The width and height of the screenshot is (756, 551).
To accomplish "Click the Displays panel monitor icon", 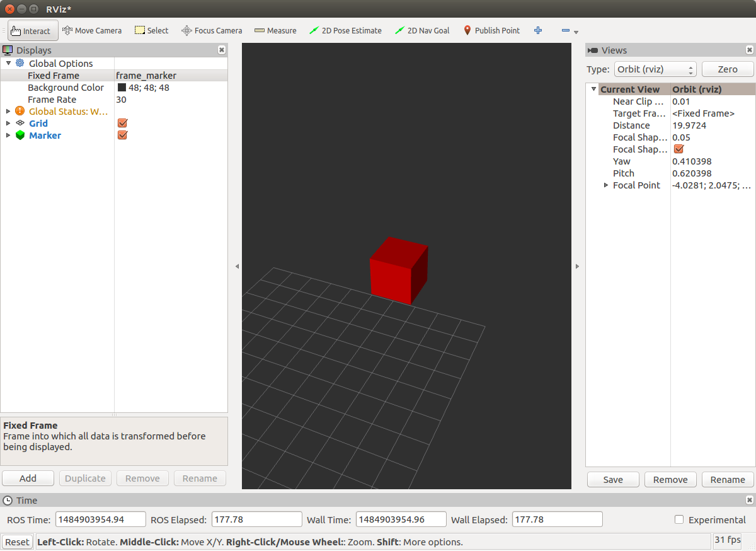I will point(8,50).
